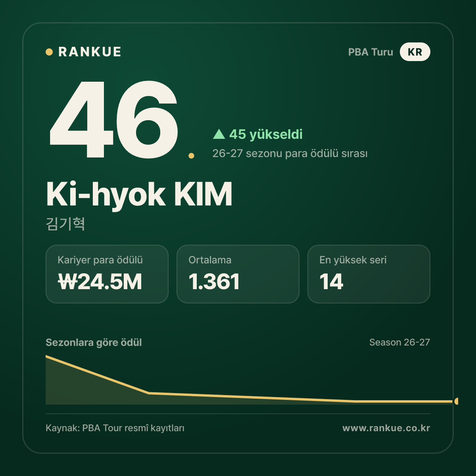This screenshot has width=476, height=476.
Task: Click 'Kaynak: PBA Tour resmî kayıtları' text
Action: pos(115,428)
